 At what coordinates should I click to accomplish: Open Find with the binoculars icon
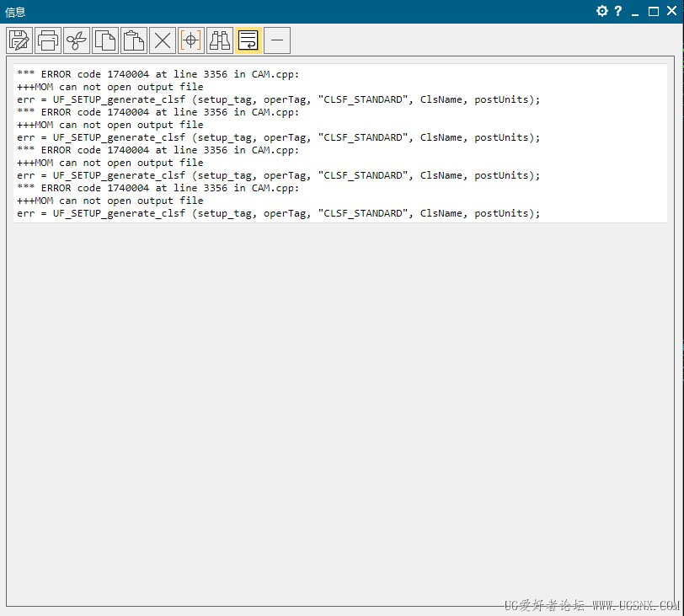click(x=219, y=40)
